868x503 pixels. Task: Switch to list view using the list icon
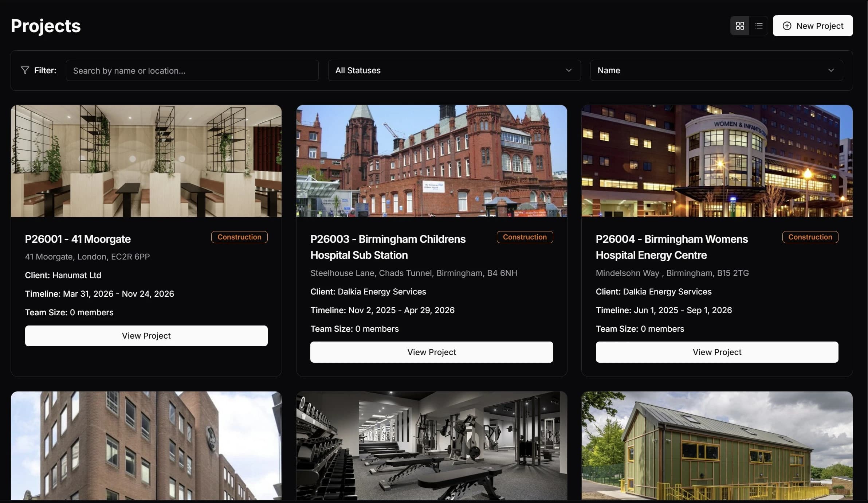click(759, 26)
